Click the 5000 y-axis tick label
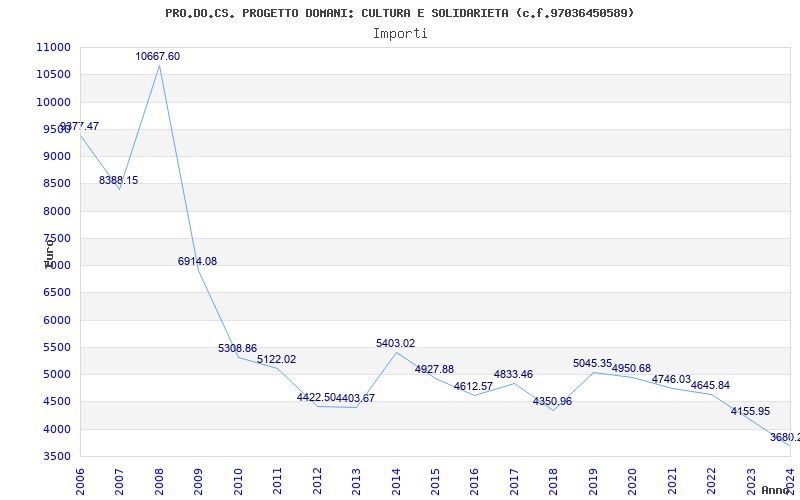 coord(57,374)
